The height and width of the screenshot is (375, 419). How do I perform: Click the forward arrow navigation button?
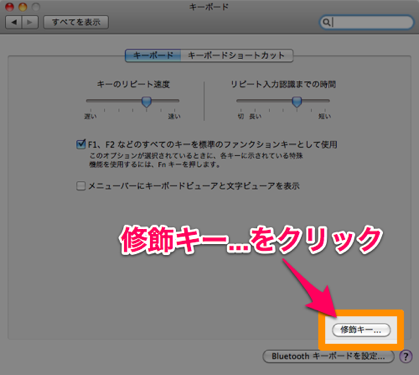pyautogui.click(x=30, y=22)
